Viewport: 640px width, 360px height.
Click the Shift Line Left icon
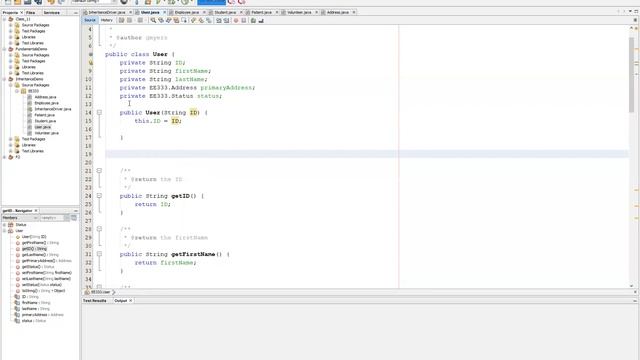coord(218,20)
